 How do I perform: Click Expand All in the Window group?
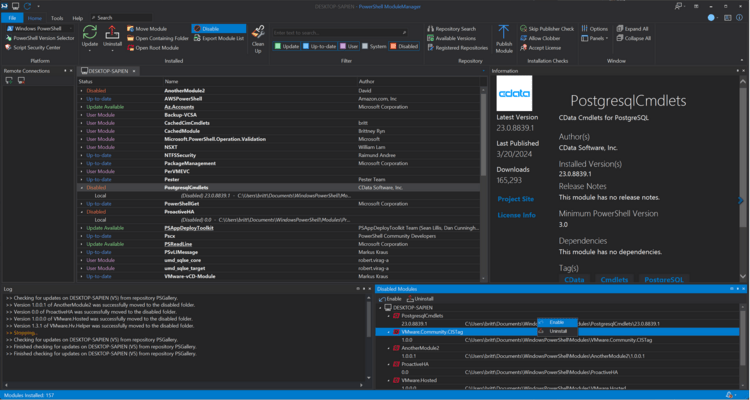pyautogui.click(x=632, y=29)
